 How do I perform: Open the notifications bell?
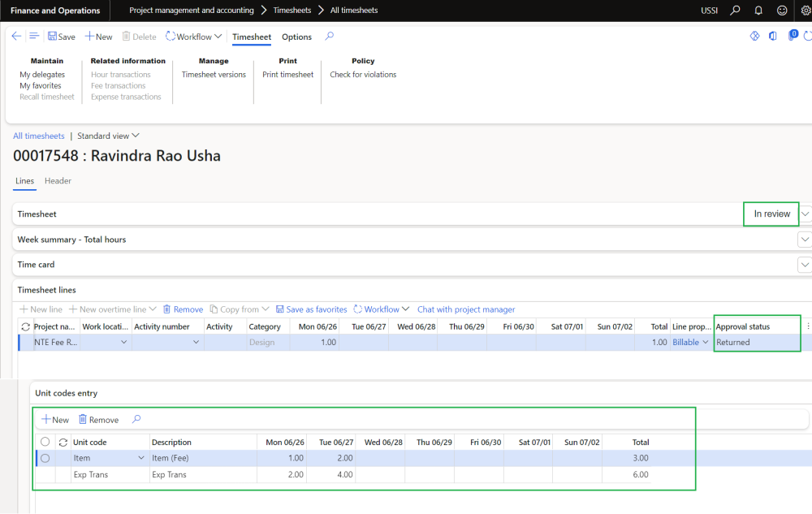click(x=758, y=11)
